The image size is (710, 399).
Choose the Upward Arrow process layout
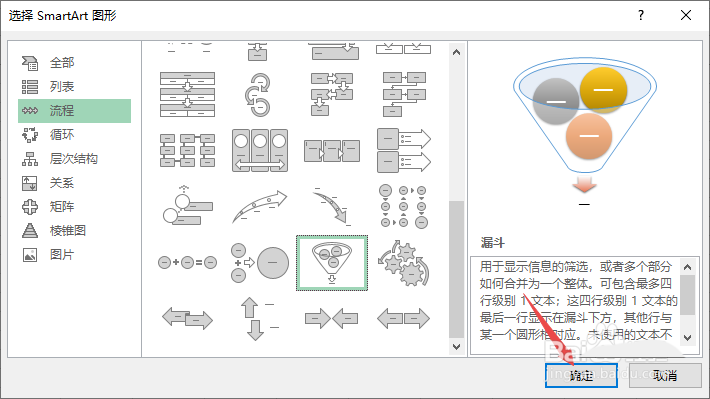pos(259,207)
